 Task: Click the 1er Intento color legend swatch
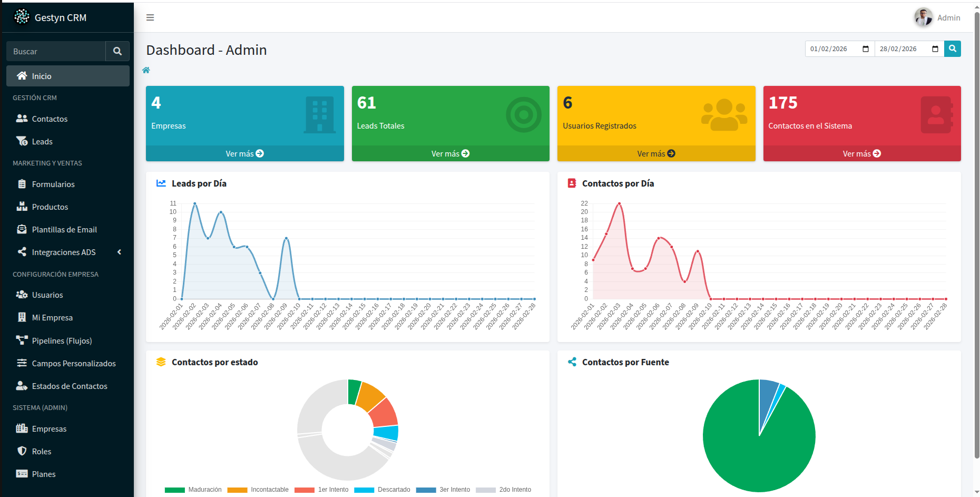point(305,490)
